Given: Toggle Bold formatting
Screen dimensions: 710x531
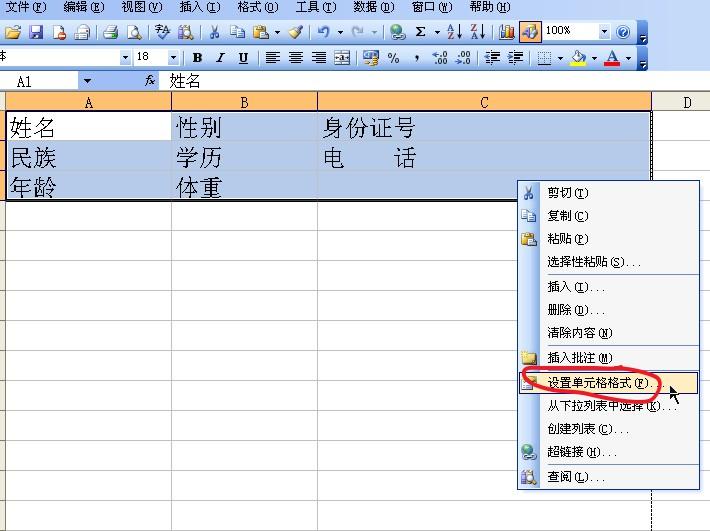Looking at the screenshot, I should tap(197, 58).
